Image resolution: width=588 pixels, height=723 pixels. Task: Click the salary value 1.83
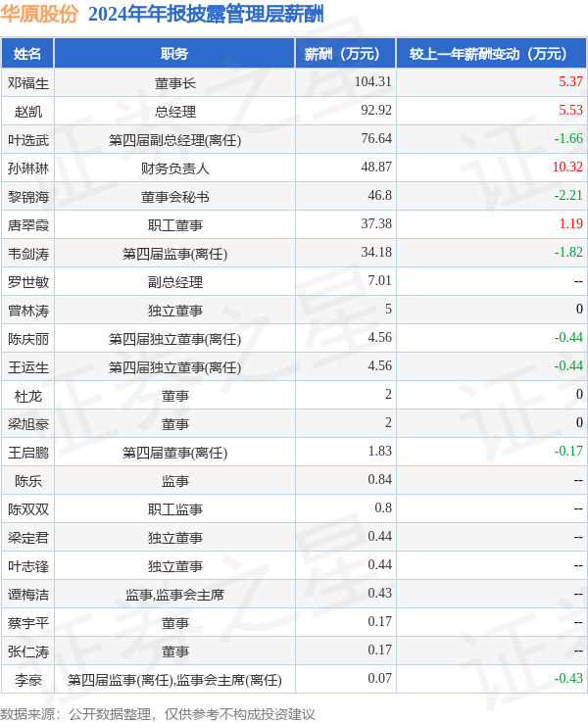coord(379,452)
